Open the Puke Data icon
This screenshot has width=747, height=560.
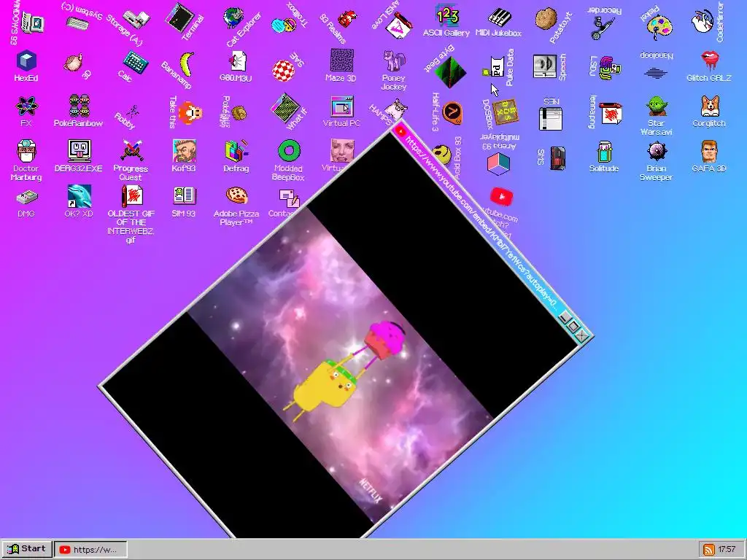(x=495, y=66)
